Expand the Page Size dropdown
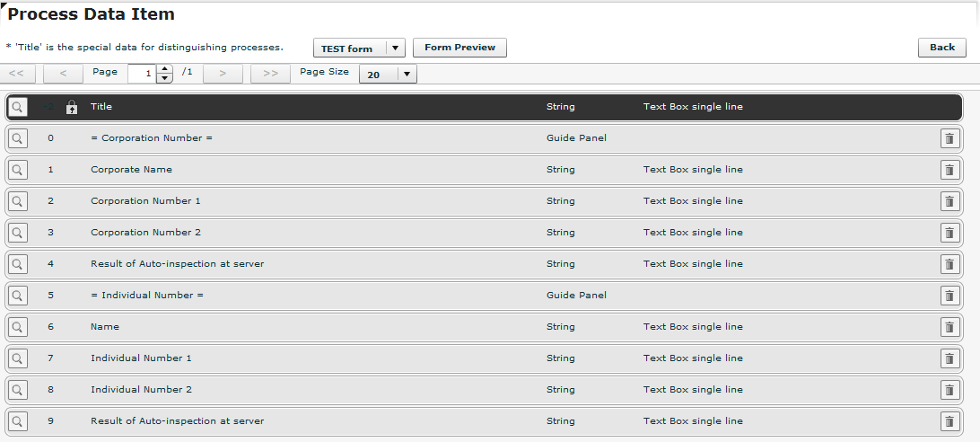 pyautogui.click(x=407, y=75)
